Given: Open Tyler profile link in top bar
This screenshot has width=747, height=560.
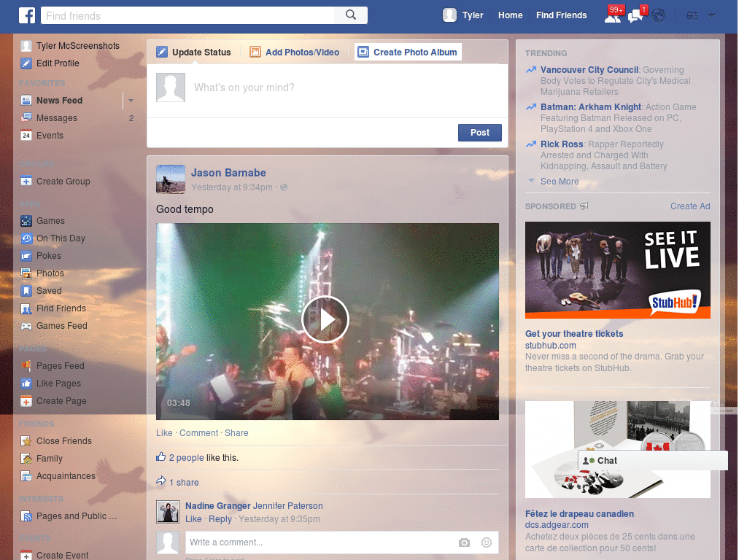Looking at the screenshot, I should (473, 15).
